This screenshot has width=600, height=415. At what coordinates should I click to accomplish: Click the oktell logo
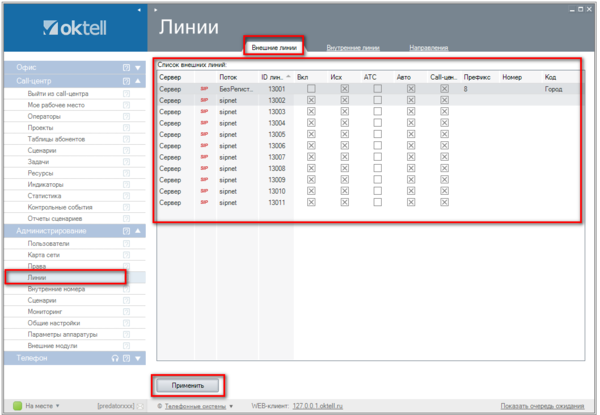tap(76, 27)
